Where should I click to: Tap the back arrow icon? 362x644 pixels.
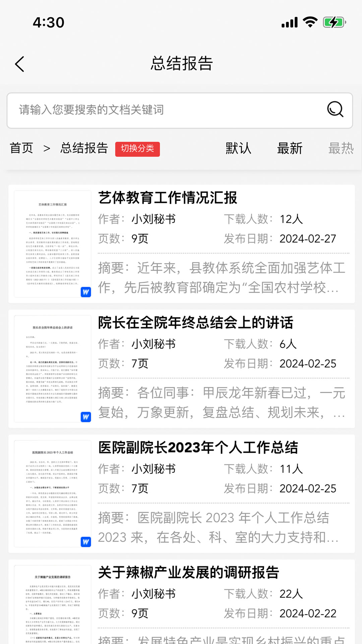[x=20, y=64]
